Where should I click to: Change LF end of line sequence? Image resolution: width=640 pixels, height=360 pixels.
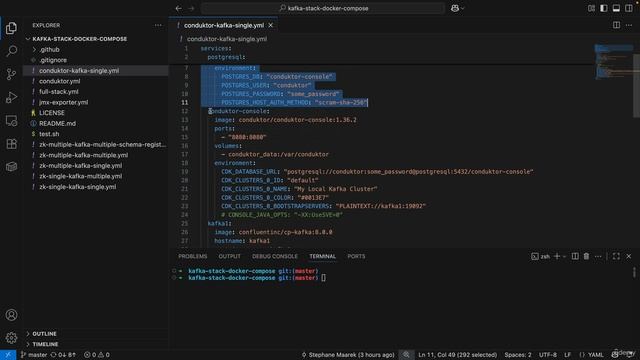pyautogui.click(x=567, y=355)
